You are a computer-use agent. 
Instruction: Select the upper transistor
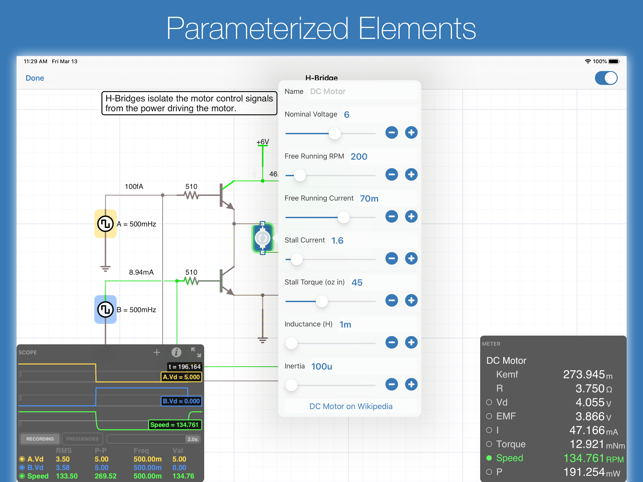(226, 196)
